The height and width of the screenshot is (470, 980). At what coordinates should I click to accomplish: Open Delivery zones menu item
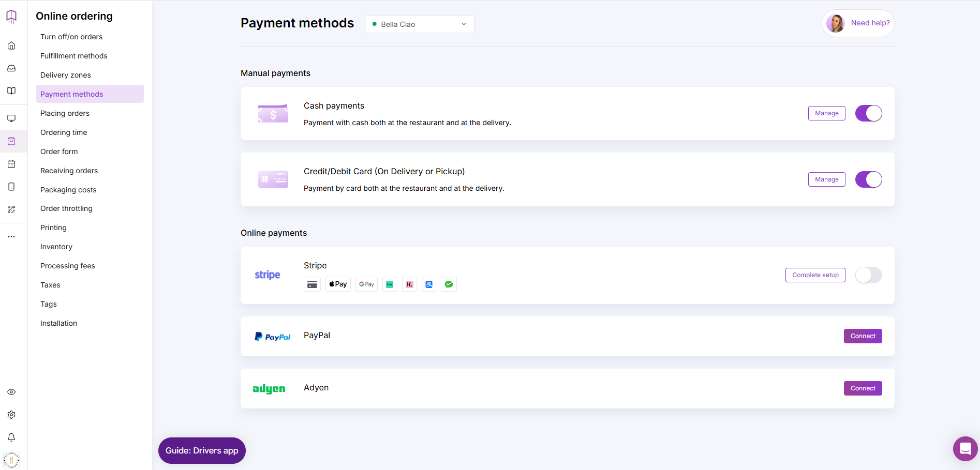[66, 75]
